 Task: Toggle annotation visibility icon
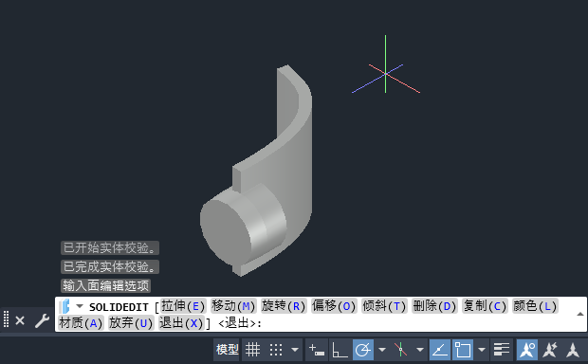point(527,350)
